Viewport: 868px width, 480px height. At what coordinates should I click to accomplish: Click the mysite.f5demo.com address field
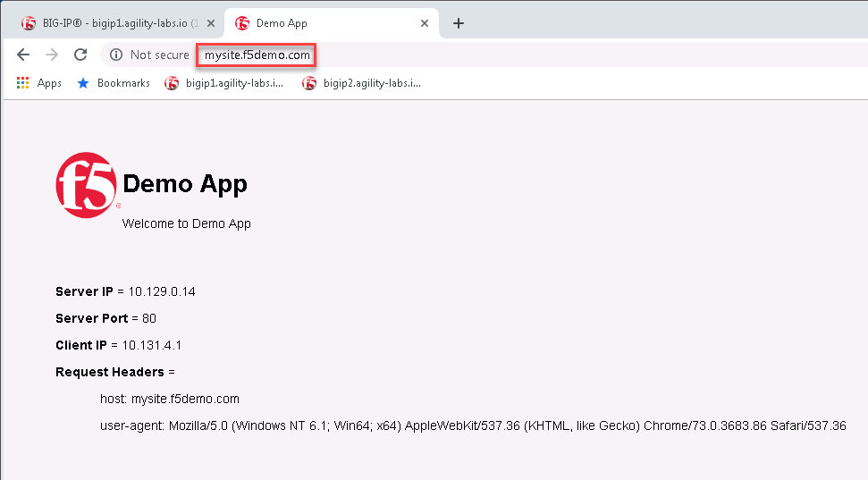pyautogui.click(x=257, y=55)
